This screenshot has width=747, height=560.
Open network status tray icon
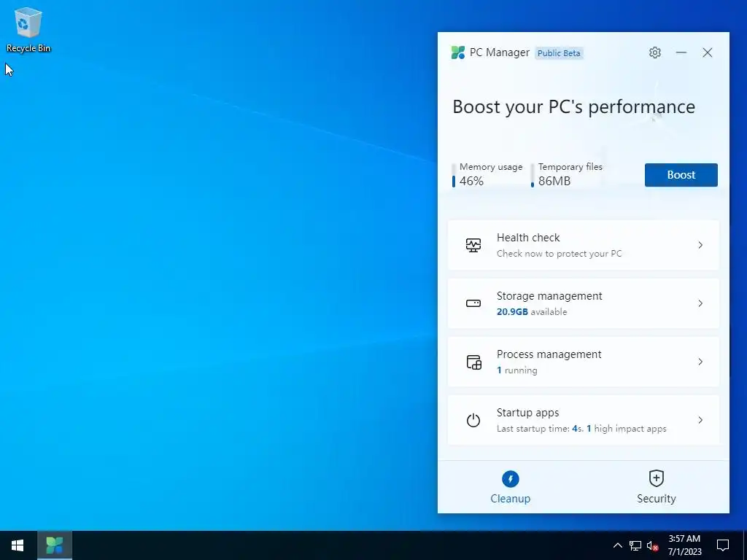tap(635, 545)
